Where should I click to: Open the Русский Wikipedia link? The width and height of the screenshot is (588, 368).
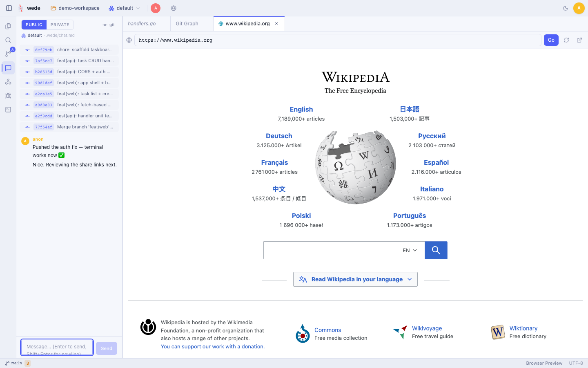(x=432, y=136)
